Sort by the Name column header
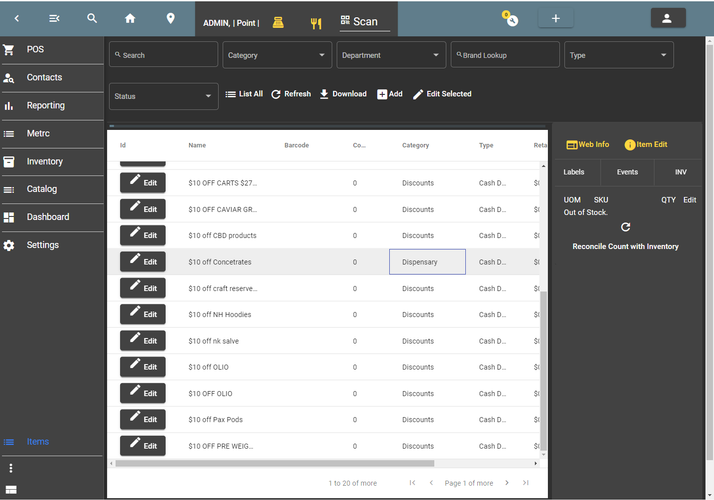This screenshot has height=500, width=714. pyautogui.click(x=197, y=145)
